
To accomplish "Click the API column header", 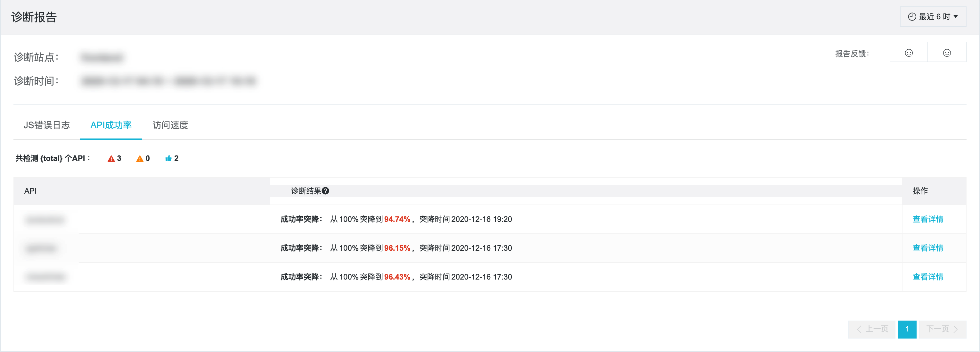I will tap(30, 191).
